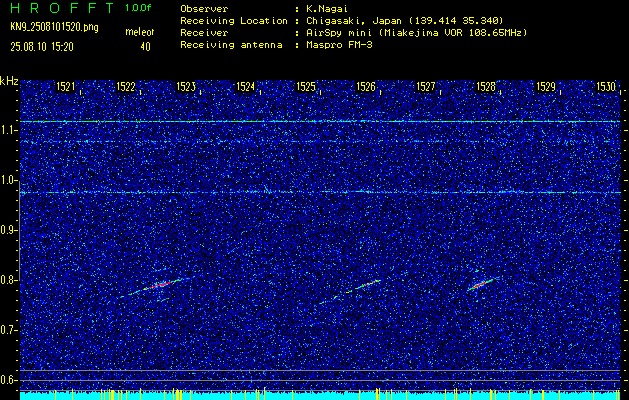
Task: Click the red meteor echo near 1522
Action: pos(159,285)
